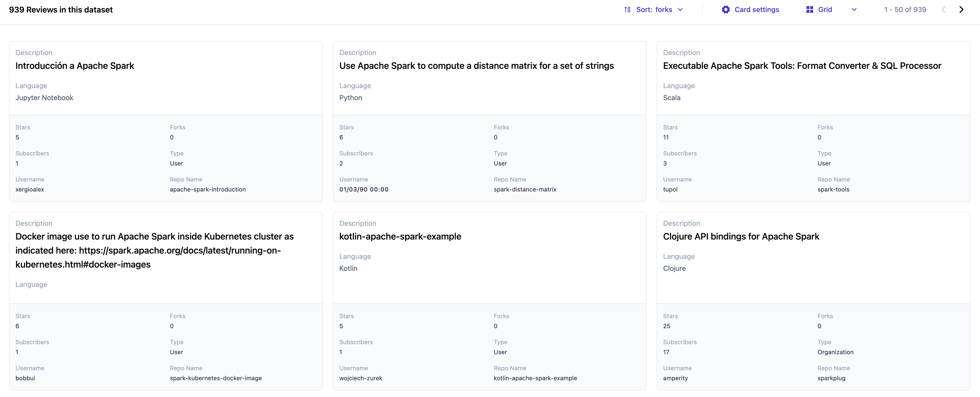
Task: Select the Executable Apache Spark Tools card
Action: (x=802, y=66)
